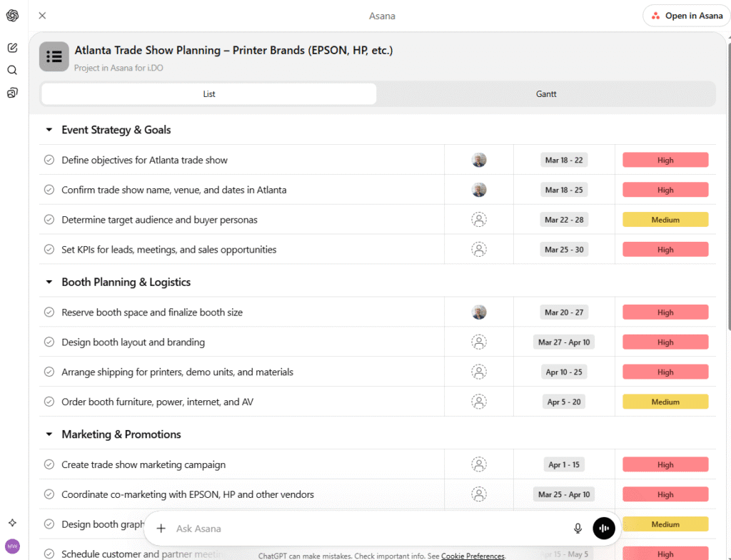Open the Asana project list icon in the header

[x=54, y=56]
